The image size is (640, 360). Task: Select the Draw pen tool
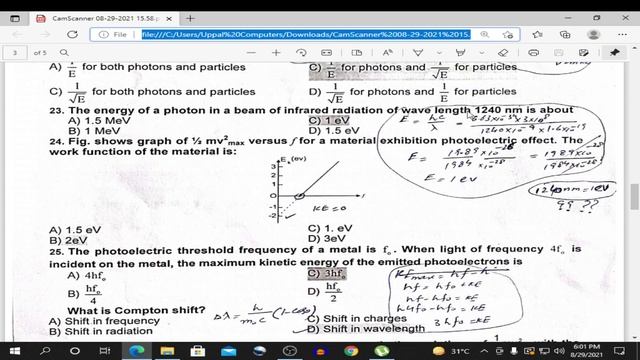(418, 53)
